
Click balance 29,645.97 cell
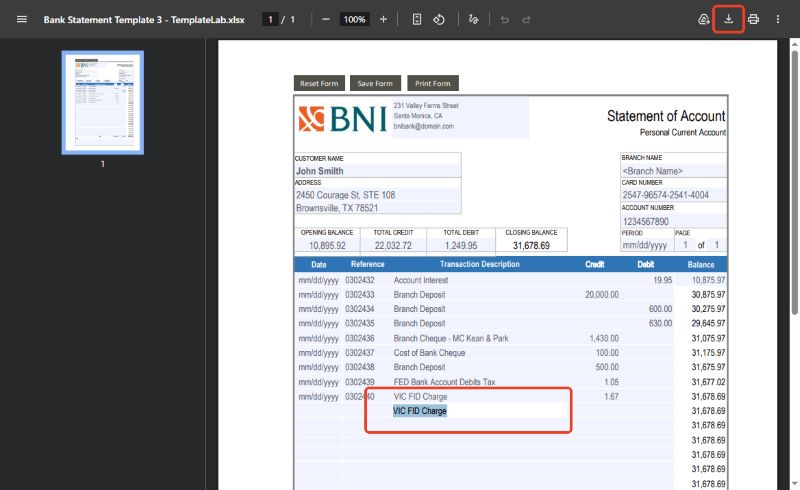click(708, 323)
